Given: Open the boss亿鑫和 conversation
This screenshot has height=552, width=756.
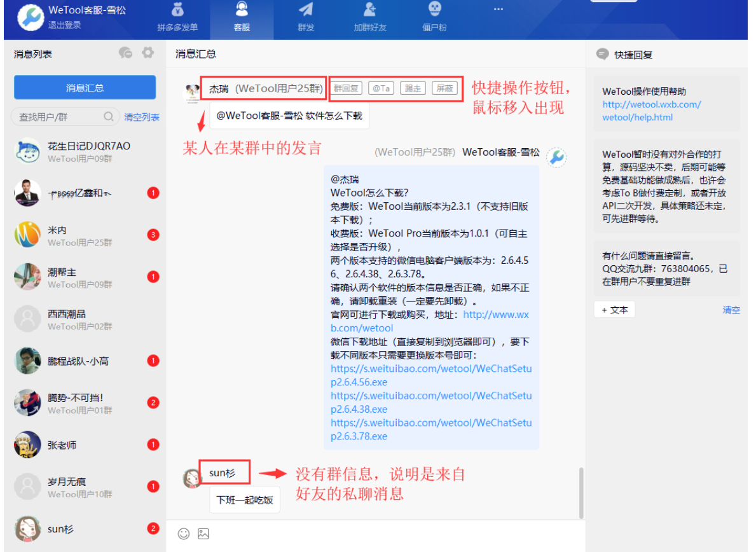Looking at the screenshot, I should click(85, 193).
